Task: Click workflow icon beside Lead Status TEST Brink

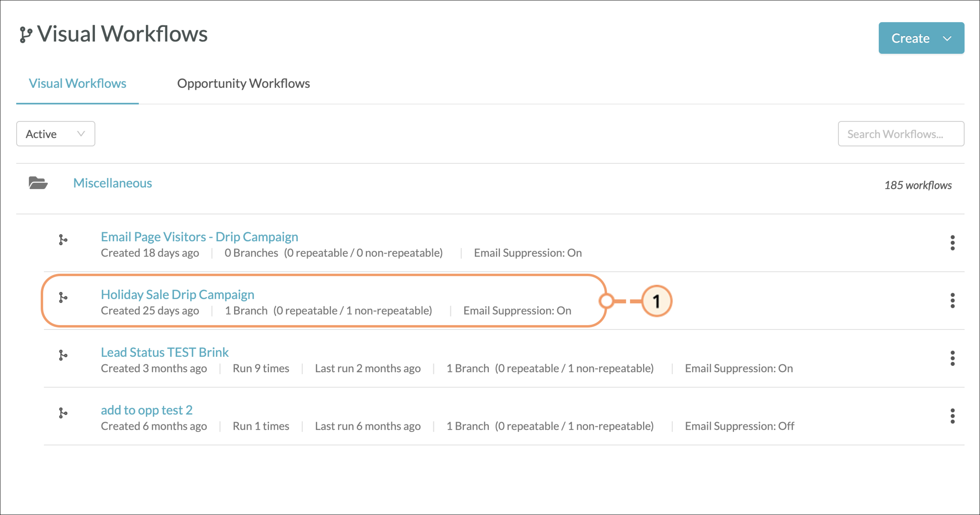Action: pos(63,356)
